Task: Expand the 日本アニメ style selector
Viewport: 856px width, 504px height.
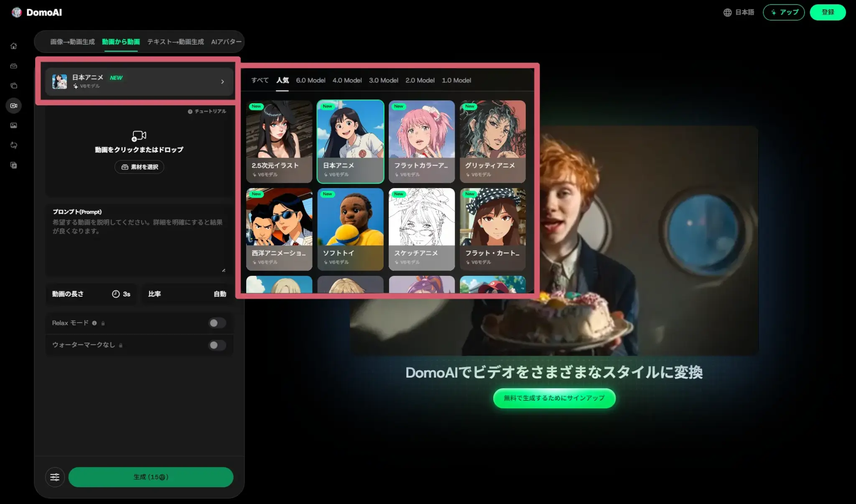Action: pos(139,81)
